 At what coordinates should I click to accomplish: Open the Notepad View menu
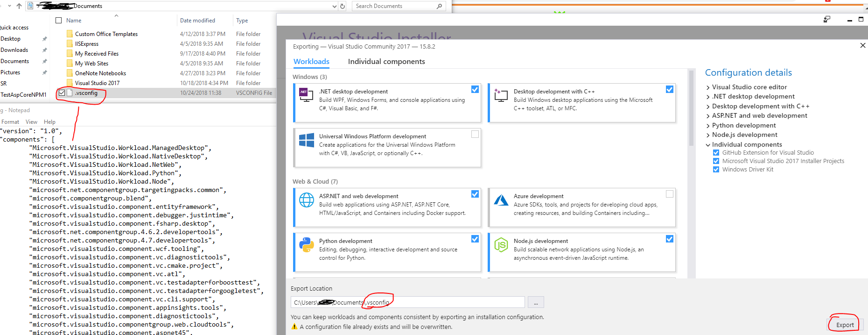coord(31,122)
